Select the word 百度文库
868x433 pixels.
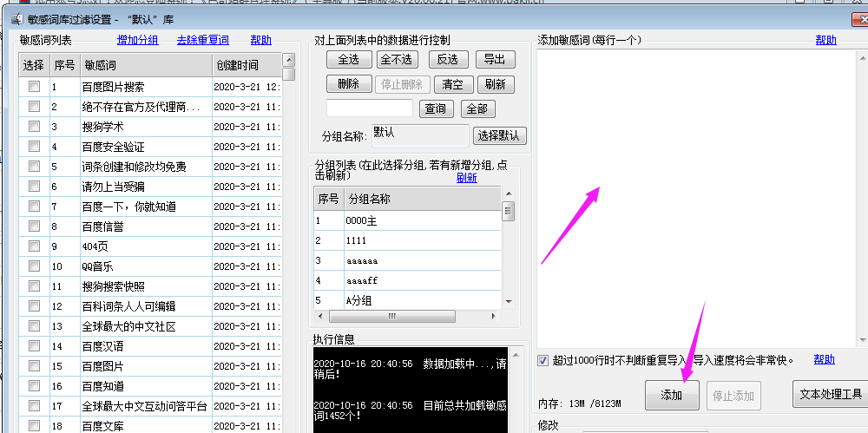pyautogui.click(x=102, y=426)
